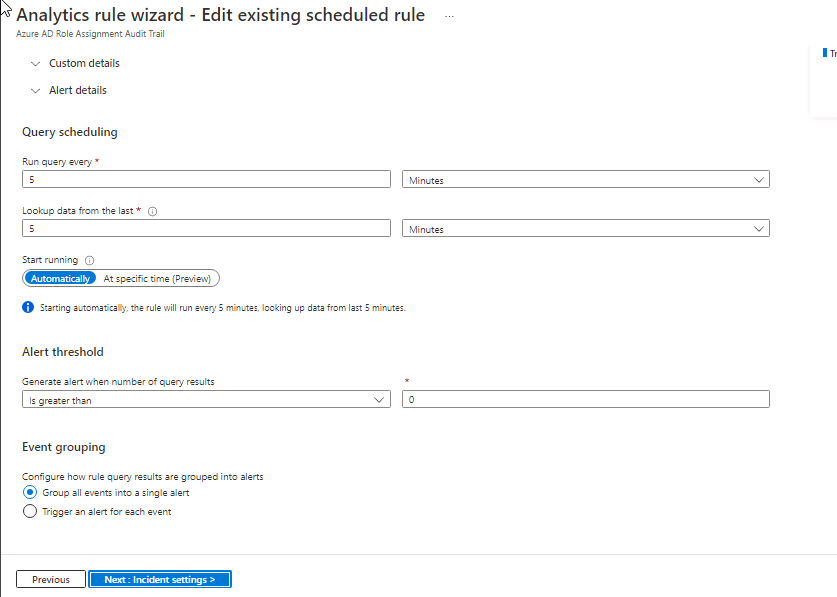This screenshot has width=837, height=597.
Task: Click the Query scheduling heading
Action: (x=69, y=132)
